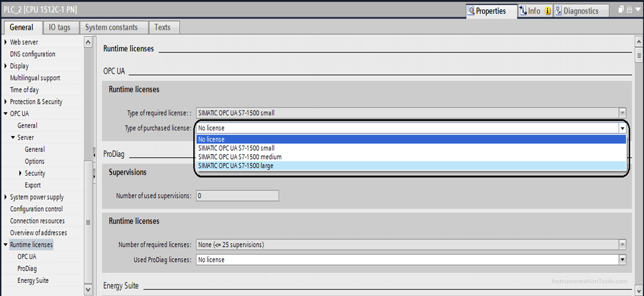Click the navigation tree scrollbar thumb
The width and height of the screenshot is (644, 296).
point(88,222)
